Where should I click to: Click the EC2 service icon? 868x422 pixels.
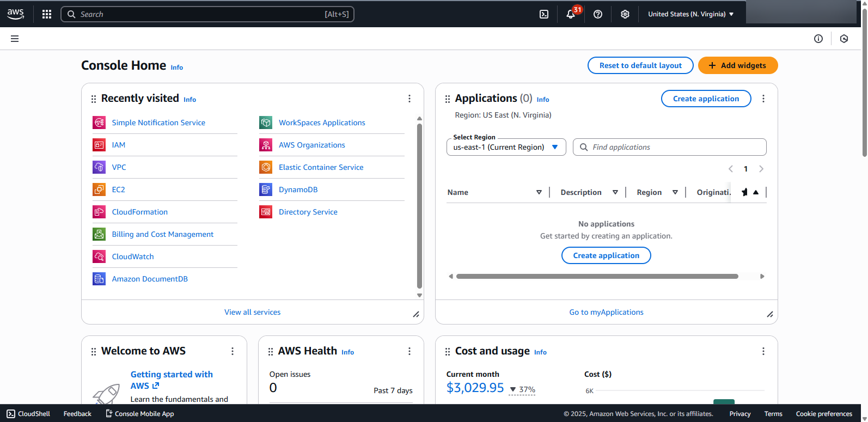click(99, 189)
